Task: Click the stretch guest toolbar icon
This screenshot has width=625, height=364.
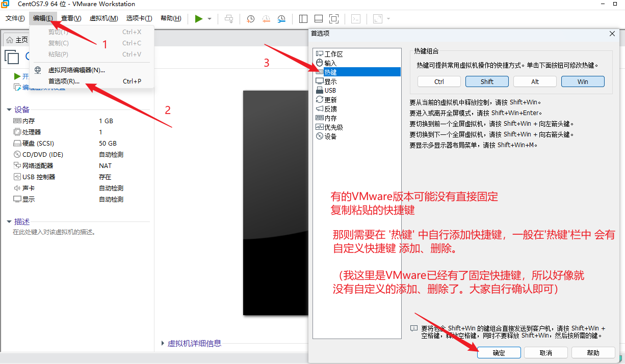Action: [378, 19]
